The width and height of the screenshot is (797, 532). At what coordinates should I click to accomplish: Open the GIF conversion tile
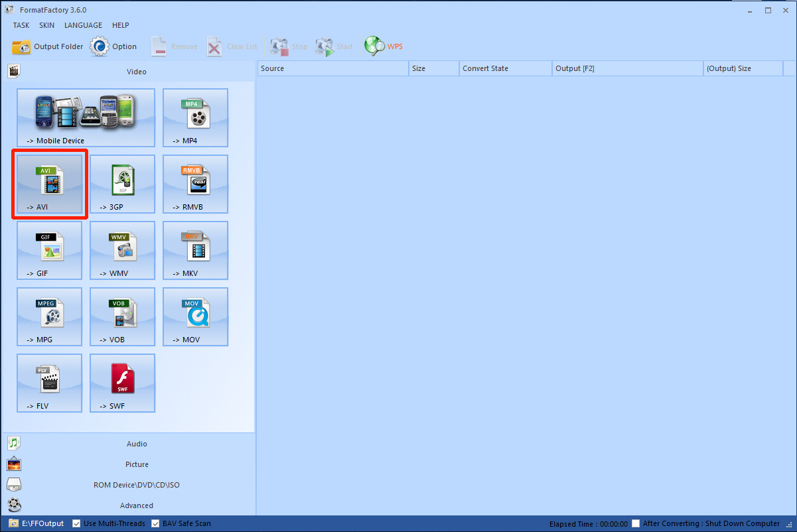click(50, 250)
